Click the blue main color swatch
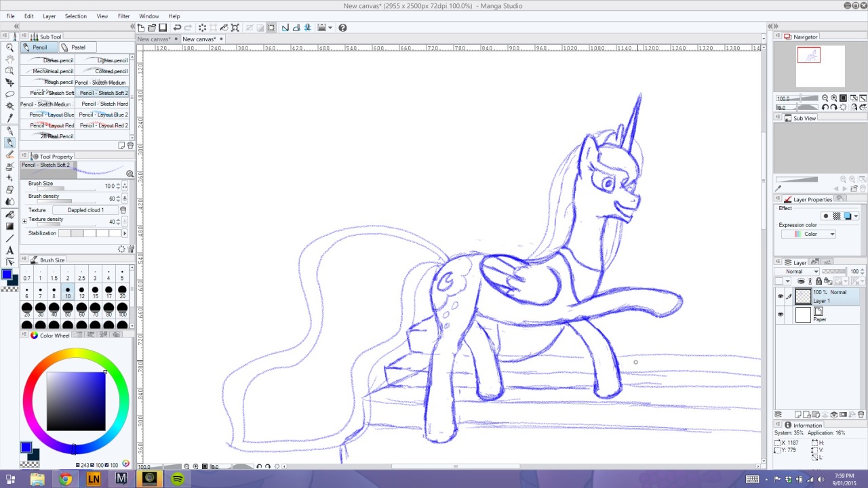Image resolution: width=868 pixels, height=488 pixels. [6, 274]
